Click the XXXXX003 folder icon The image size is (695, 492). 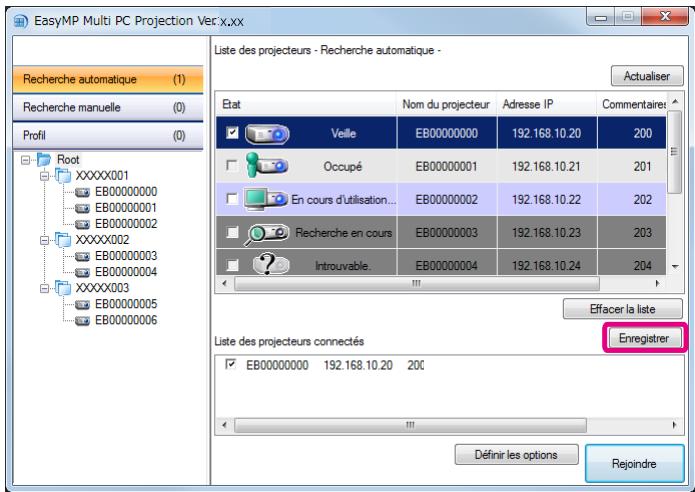(x=63, y=288)
